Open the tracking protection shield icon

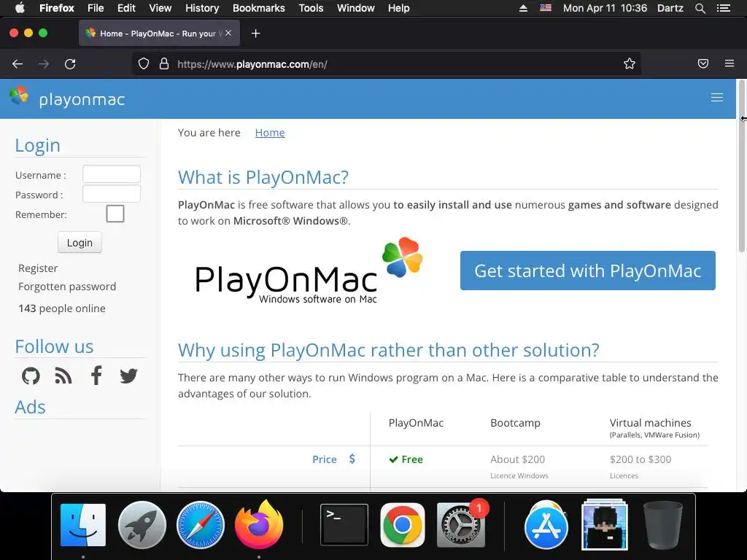pyautogui.click(x=144, y=64)
